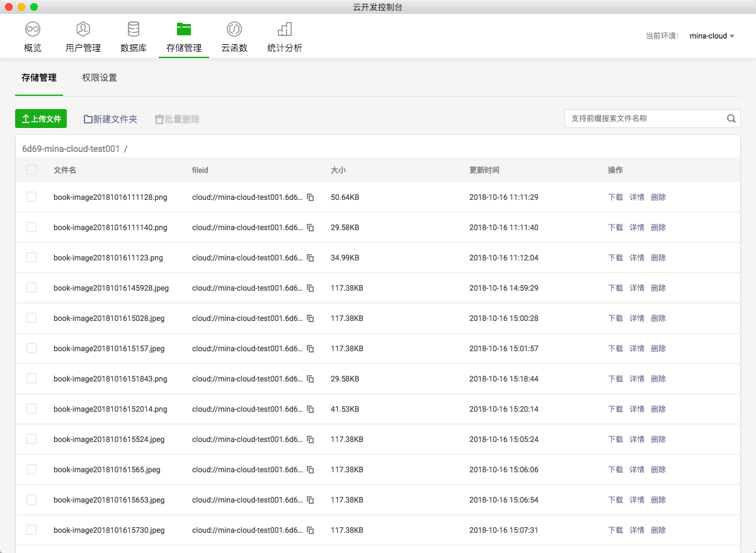Click the green 上传文件 upload button

pos(41,119)
